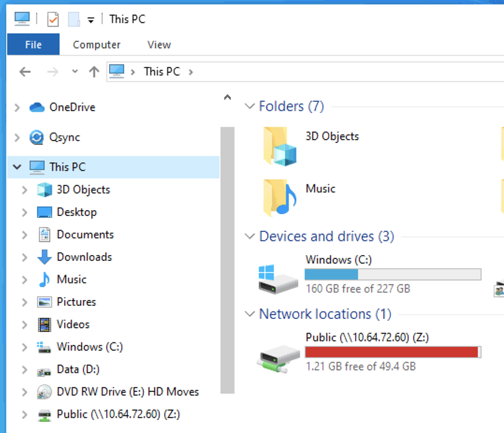
Task: Click the New Folder icon in title bar
Action: click(x=74, y=19)
